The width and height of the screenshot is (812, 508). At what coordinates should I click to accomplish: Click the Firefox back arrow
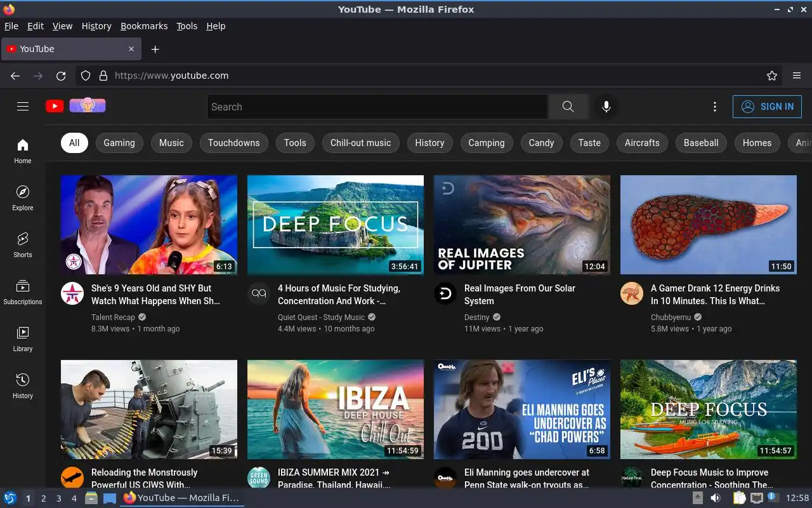15,76
